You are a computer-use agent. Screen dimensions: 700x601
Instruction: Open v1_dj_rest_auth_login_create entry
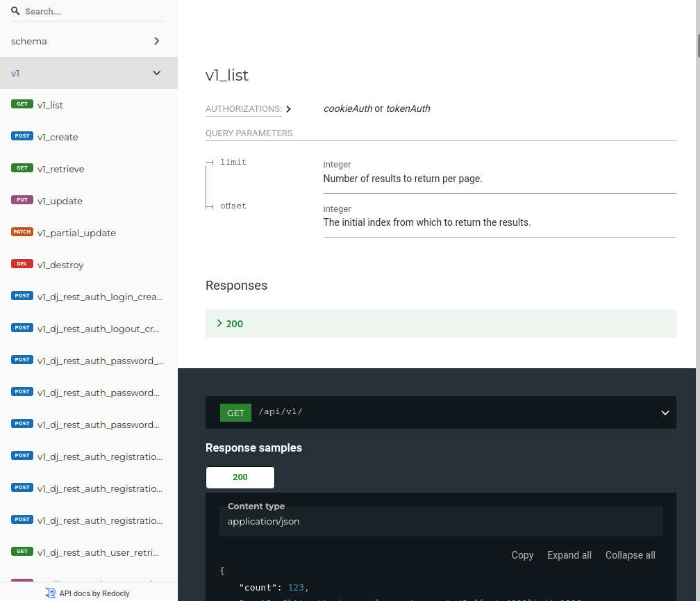click(89, 297)
